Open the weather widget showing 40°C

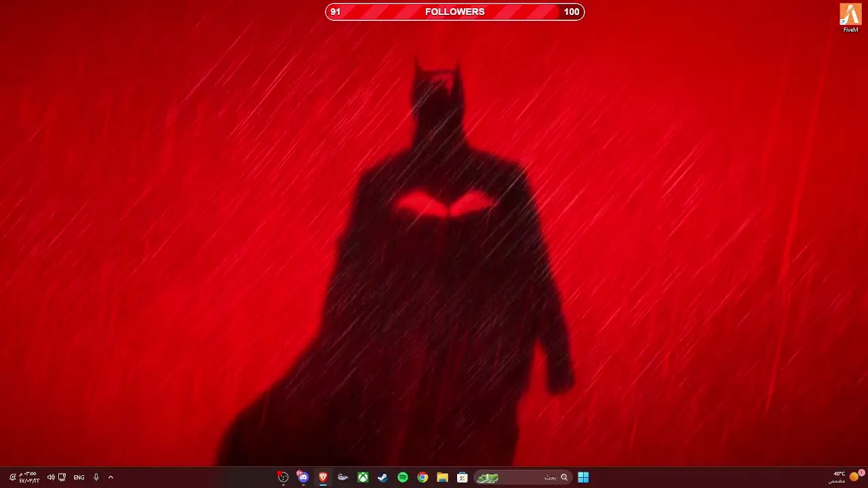pyautogui.click(x=847, y=477)
